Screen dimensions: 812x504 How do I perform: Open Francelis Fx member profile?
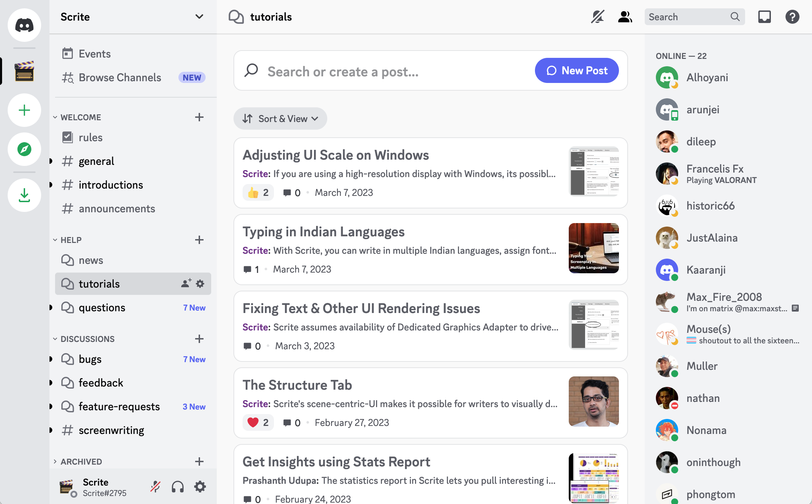728,174
